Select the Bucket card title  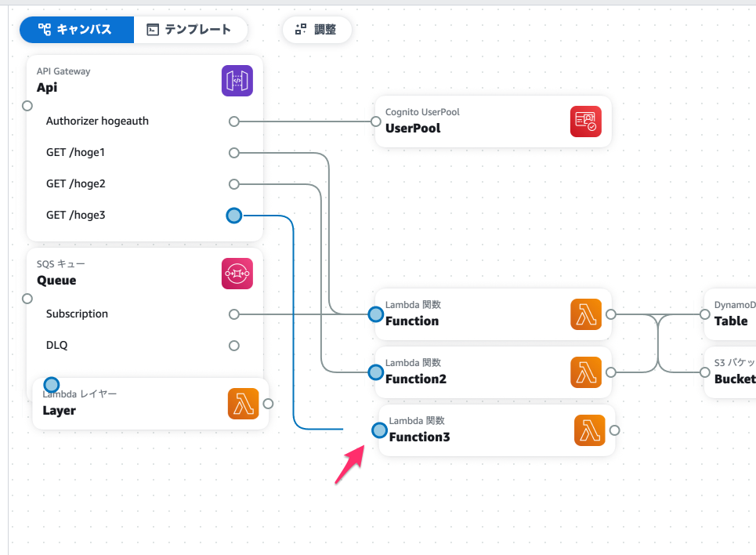(735, 379)
